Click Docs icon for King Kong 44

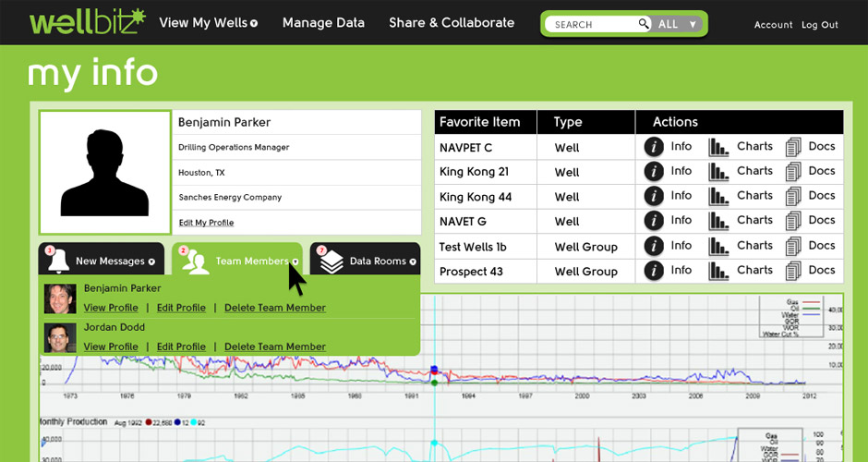(x=793, y=197)
